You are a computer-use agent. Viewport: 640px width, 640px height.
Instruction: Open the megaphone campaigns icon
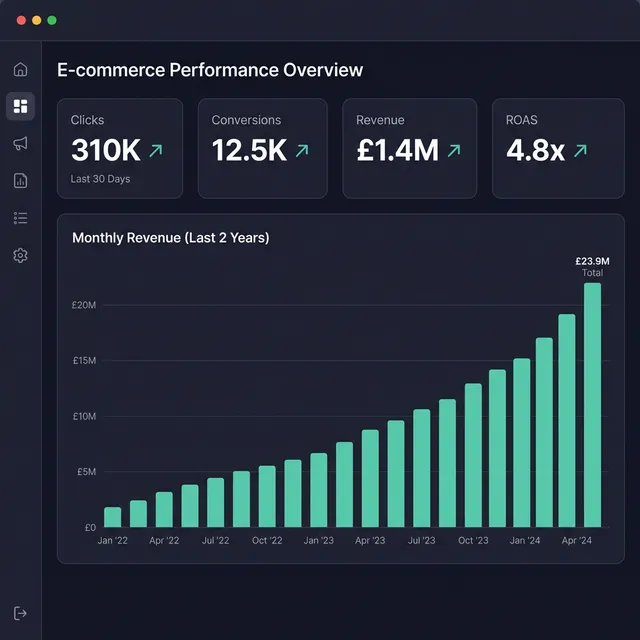pyautogui.click(x=20, y=144)
